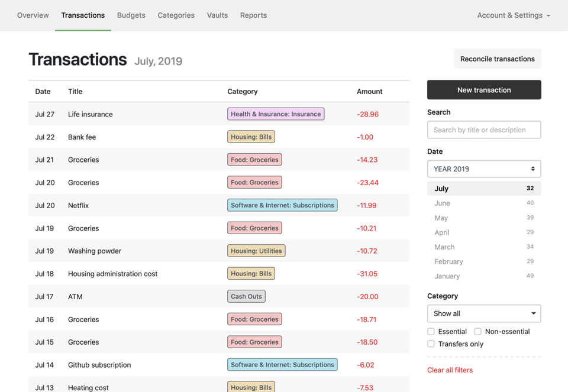View February transactions
This screenshot has height=392, width=568.
[484, 261]
